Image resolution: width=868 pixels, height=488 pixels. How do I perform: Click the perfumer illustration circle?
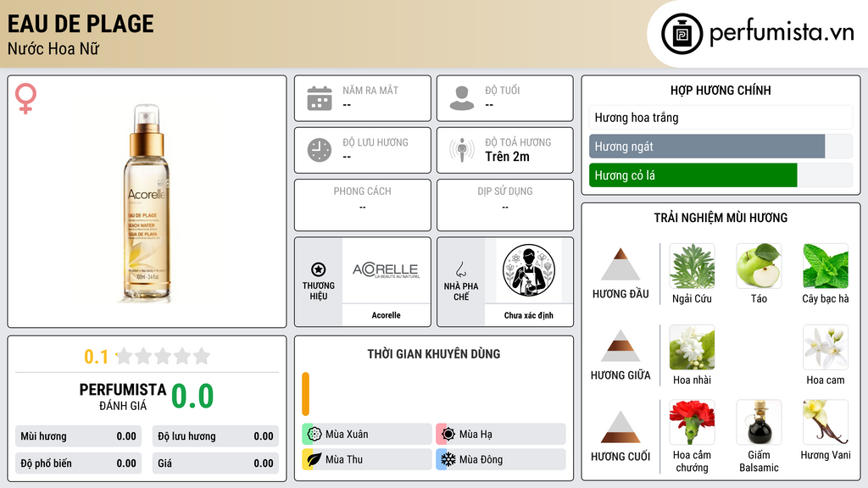tap(529, 270)
